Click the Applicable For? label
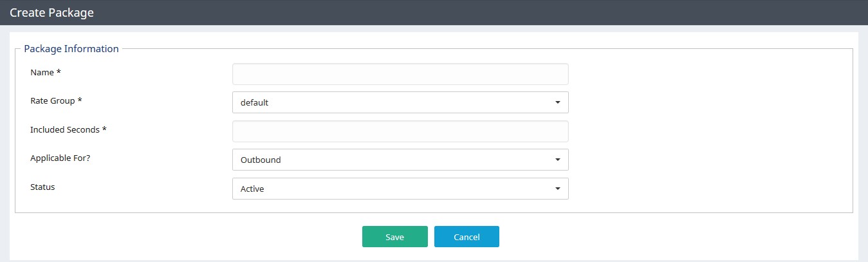 click(x=60, y=158)
